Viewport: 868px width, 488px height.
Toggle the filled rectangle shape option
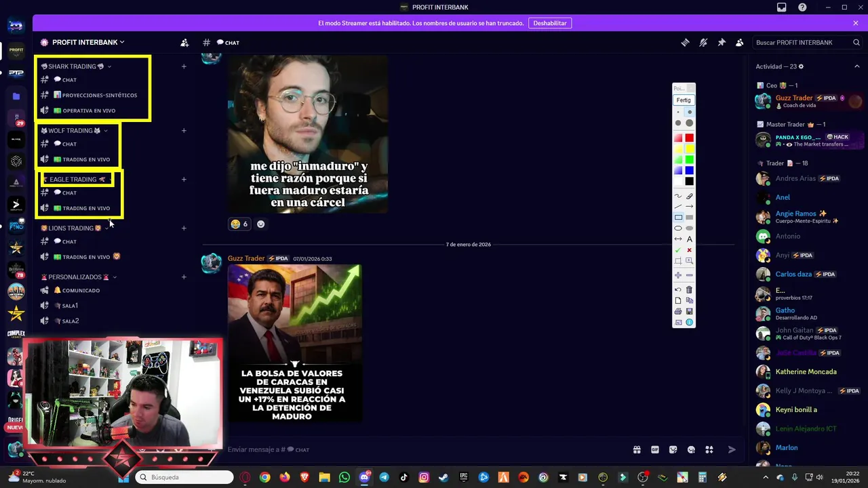click(690, 218)
